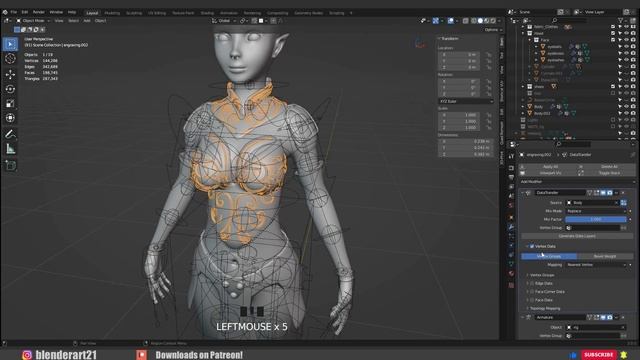
Task: Switch to the UV Editing workspace tab
Action: (x=157, y=13)
